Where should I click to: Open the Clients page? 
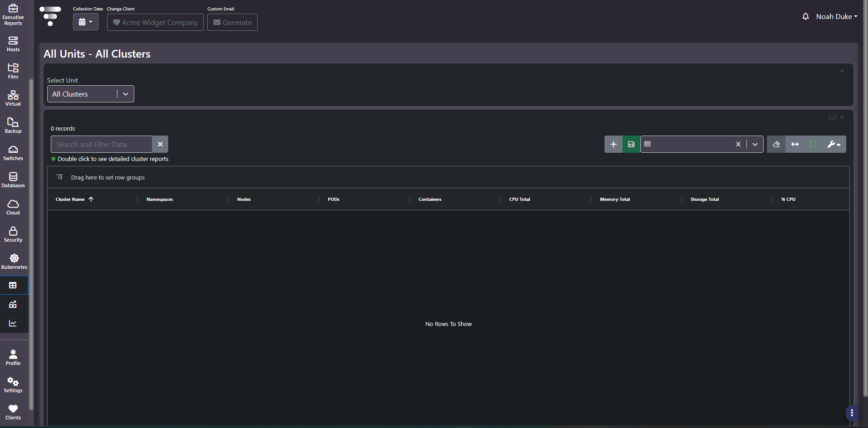coord(13,412)
